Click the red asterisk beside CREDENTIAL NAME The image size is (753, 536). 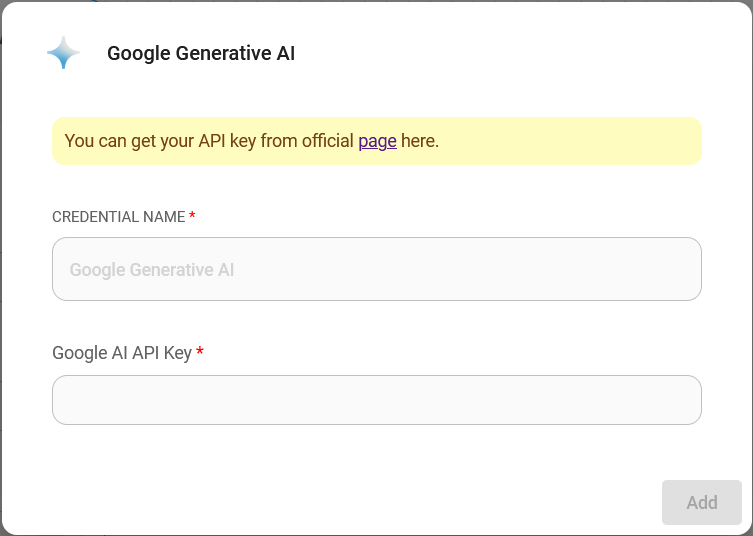[x=192, y=217]
